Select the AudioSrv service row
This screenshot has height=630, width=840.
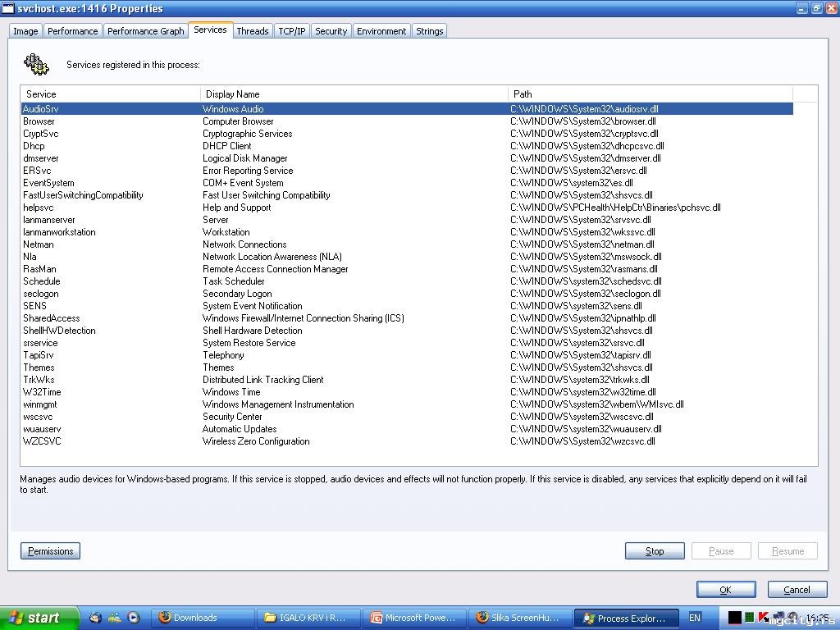tap(407, 109)
